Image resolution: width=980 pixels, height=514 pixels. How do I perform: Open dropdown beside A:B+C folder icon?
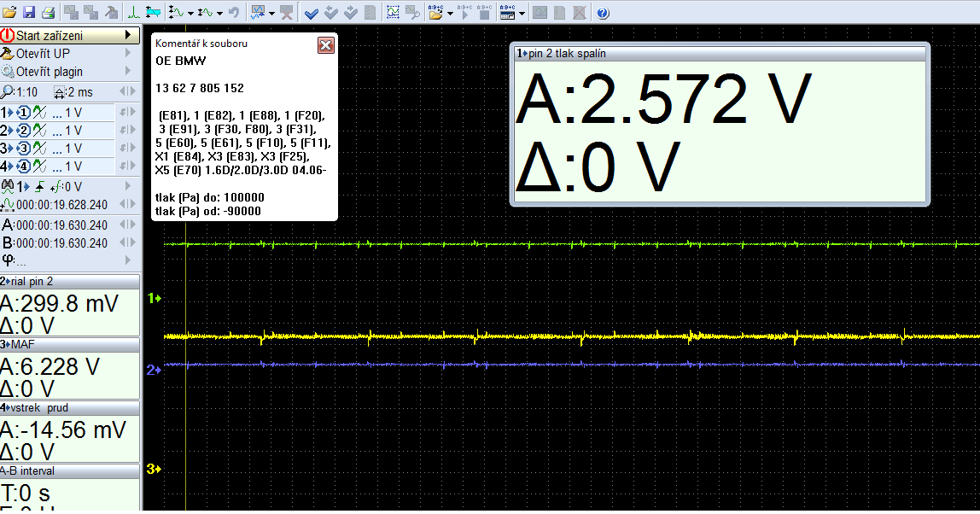450,13
